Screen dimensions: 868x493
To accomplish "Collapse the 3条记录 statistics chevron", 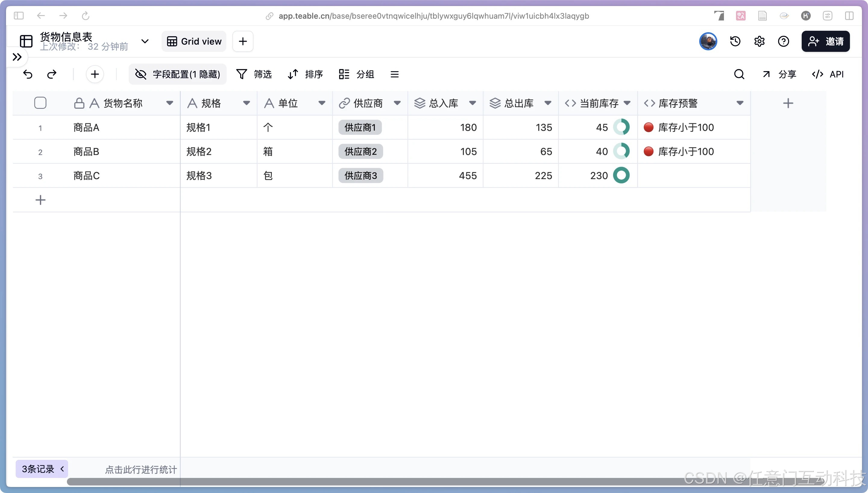I will 62,469.
